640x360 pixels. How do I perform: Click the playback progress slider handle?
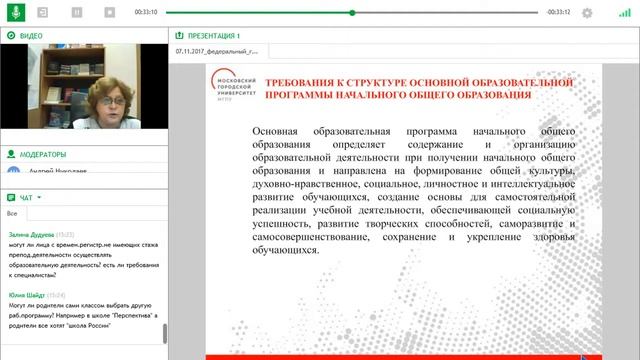pyautogui.click(x=352, y=13)
